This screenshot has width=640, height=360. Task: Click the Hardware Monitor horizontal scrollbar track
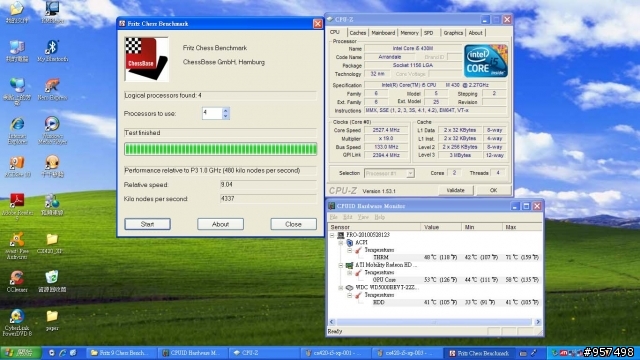435,322
